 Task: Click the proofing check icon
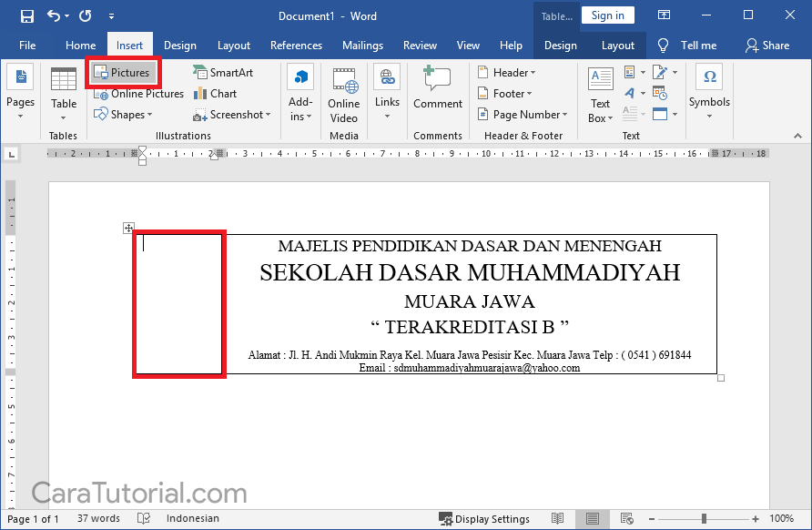(144, 518)
